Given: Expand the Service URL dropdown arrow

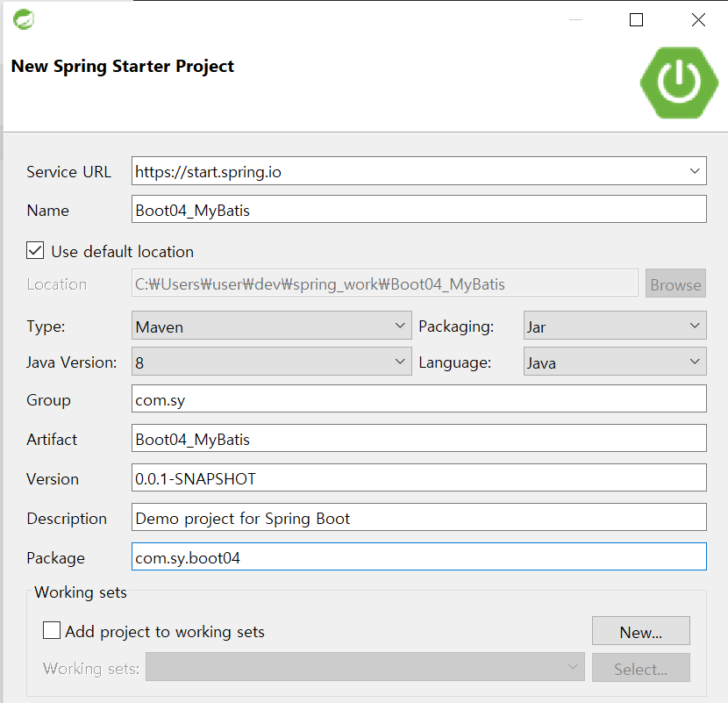Looking at the screenshot, I should coord(695,171).
